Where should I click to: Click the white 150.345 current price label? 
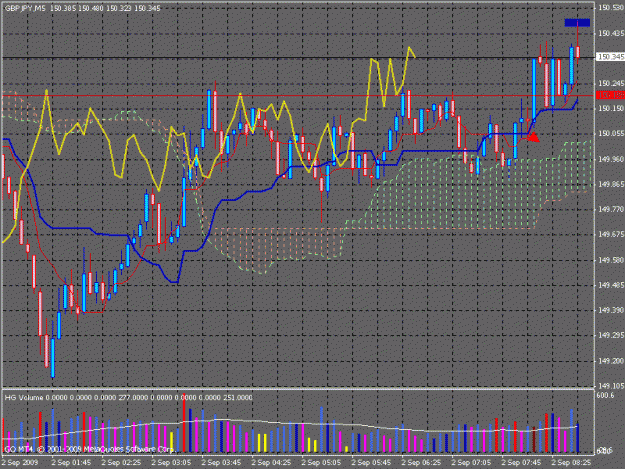(x=610, y=57)
